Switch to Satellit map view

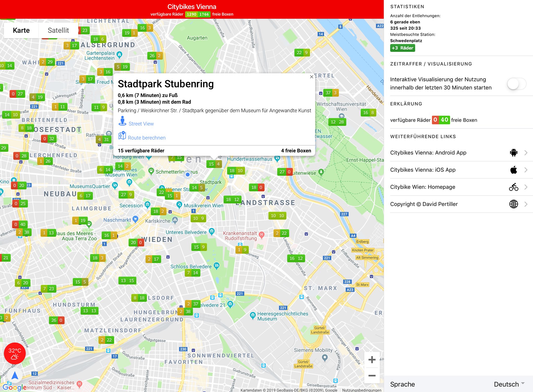pyautogui.click(x=58, y=30)
